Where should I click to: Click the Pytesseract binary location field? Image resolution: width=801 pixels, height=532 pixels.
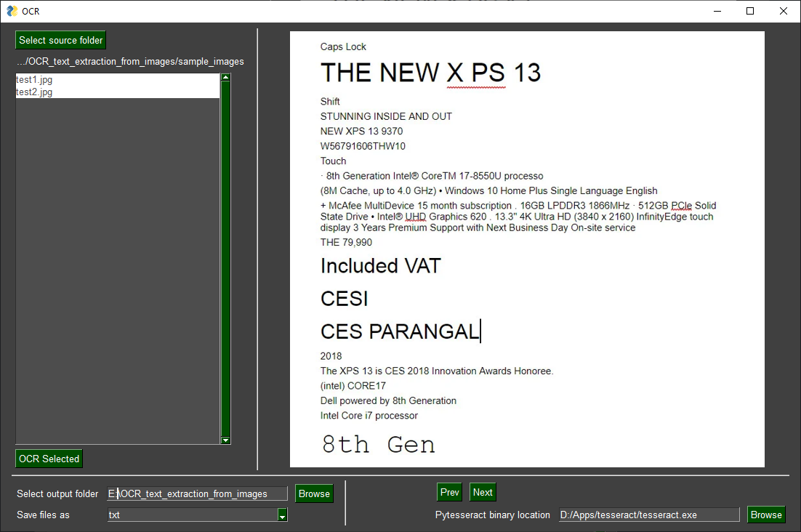[649, 515]
